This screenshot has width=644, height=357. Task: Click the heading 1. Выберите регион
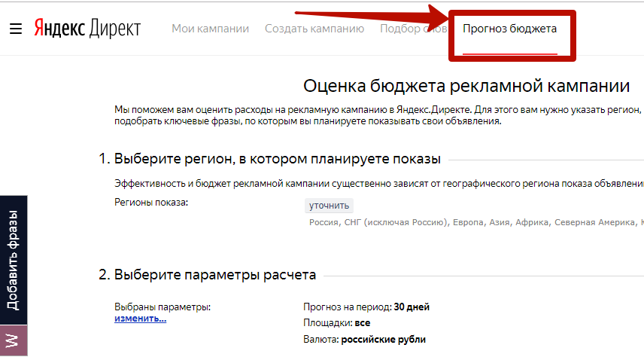point(270,159)
